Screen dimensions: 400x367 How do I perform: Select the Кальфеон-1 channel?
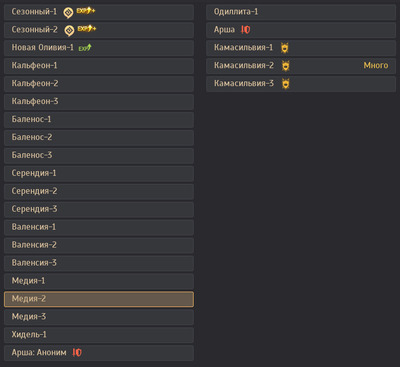point(99,66)
